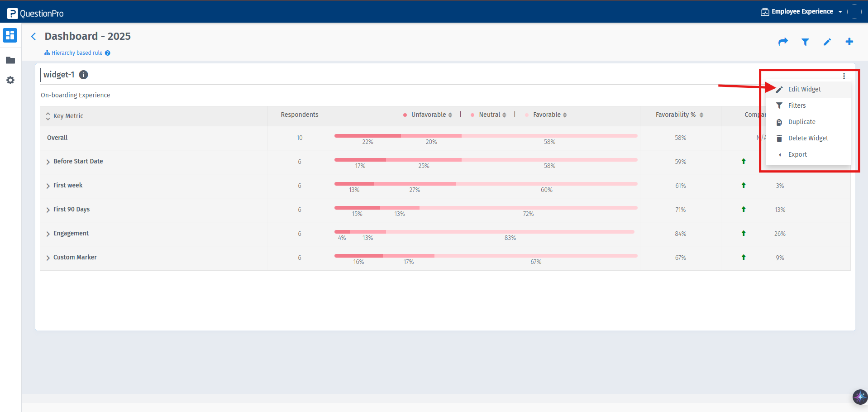The width and height of the screenshot is (868, 412).
Task: Click Edit Widget in the open menu
Action: pos(804,89)
